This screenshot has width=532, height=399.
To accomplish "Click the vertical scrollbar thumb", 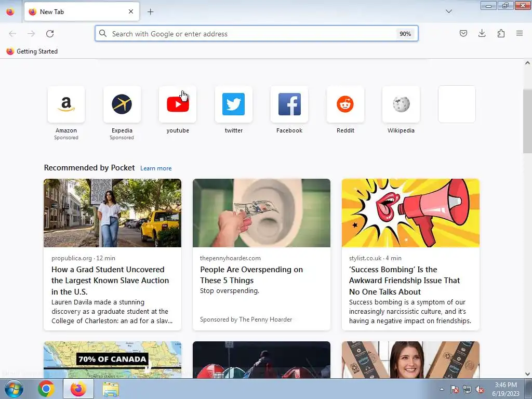I will [x=527, y=121].
